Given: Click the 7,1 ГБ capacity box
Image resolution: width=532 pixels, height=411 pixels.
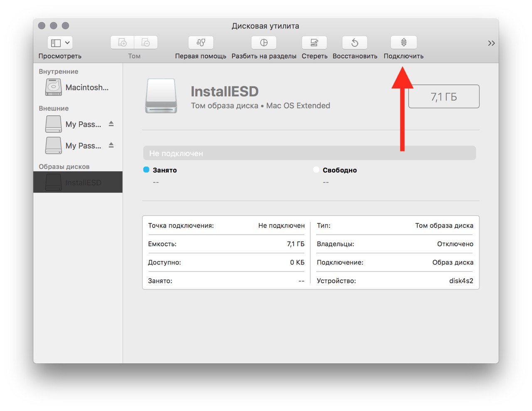Looking at the screenshot, I should pos(444,97).
